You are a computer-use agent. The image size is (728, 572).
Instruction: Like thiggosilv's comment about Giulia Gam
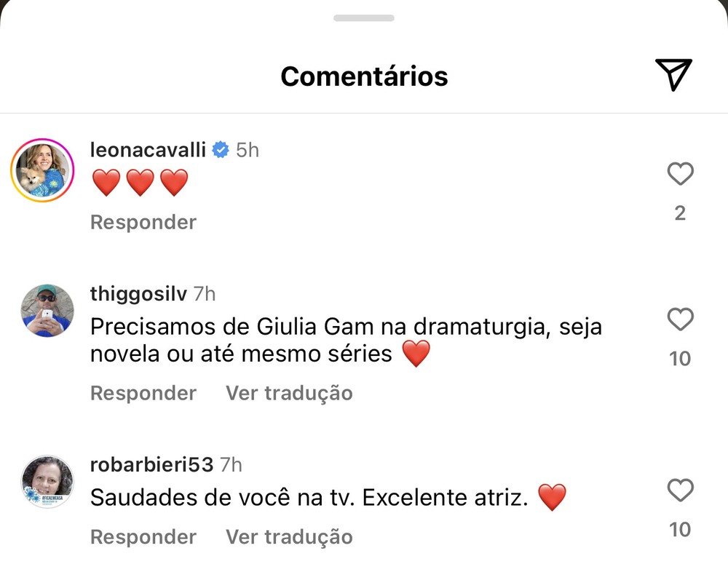coord(680,320)
